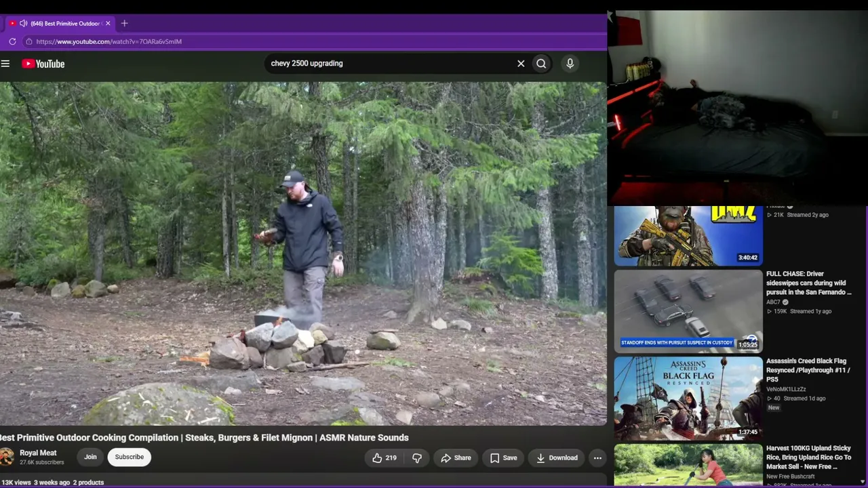This screenshot has height=488, width=868.
Task: Open FULL CHASE Driver sideswipes cars title
Action: (808, 283)
